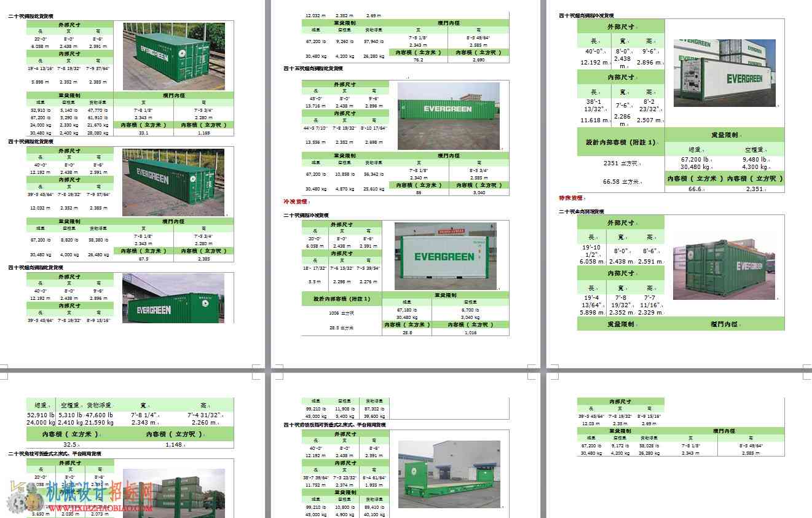Click the weight cell '61,910 lb'

click(x=98, y=117)
